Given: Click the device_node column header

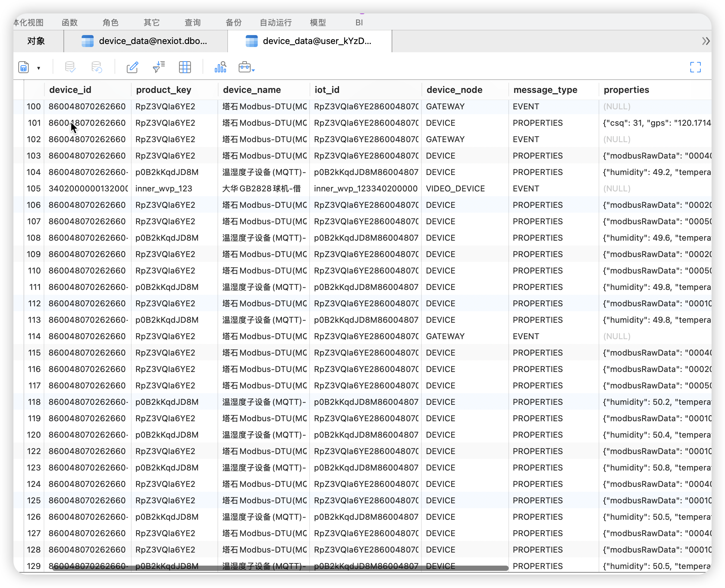Looking at the screenshot, I should pyautogui.click(x=454, y=90).
